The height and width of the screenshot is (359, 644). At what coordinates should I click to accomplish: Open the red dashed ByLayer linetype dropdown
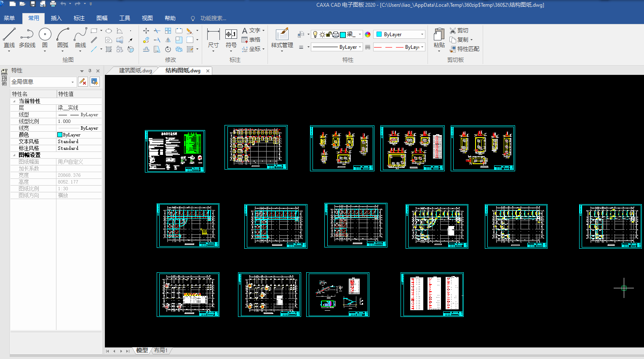[x=422, y=47]
